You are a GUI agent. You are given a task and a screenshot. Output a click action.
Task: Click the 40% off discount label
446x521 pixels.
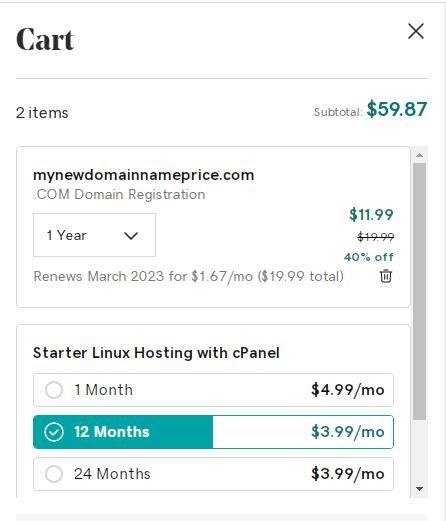click(x=369, y=257)
